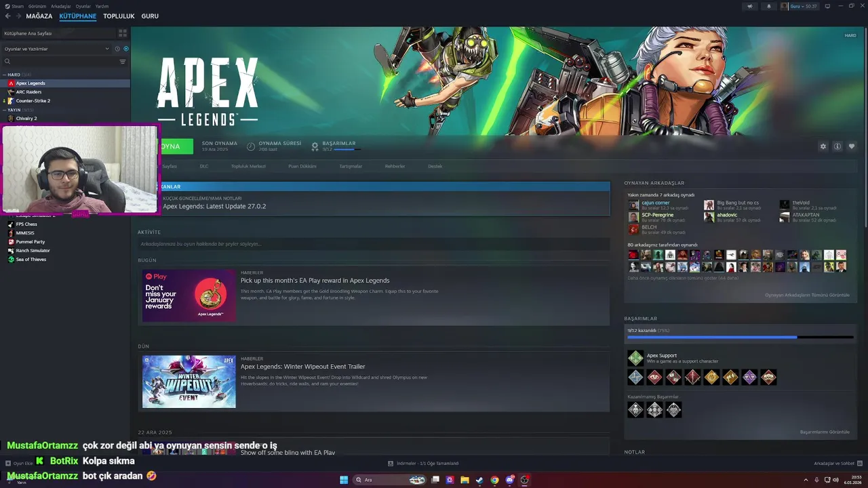Open the Topluluk Merkezi tab
868x488 pixels.
(248, 166)
